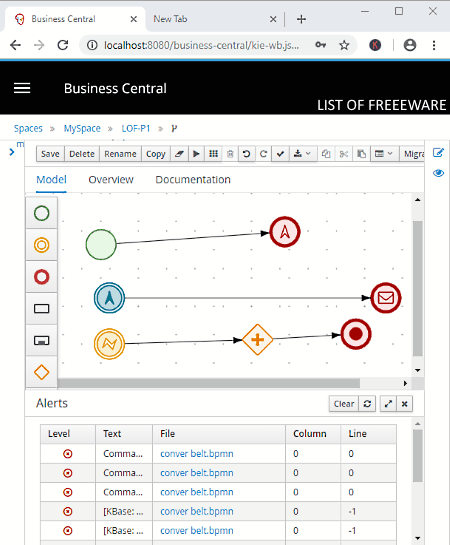Open conver belt.bpmn link in fourth row
The height and width of the screenshot is (545, 450).
pyautogui.click(x=197, y=511)
